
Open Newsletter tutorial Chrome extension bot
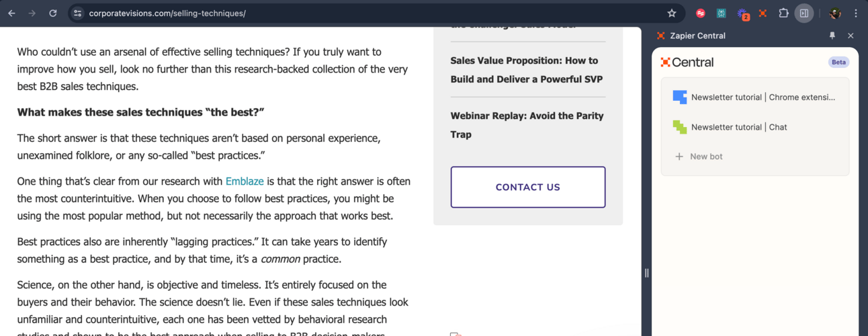click(755, 97)
